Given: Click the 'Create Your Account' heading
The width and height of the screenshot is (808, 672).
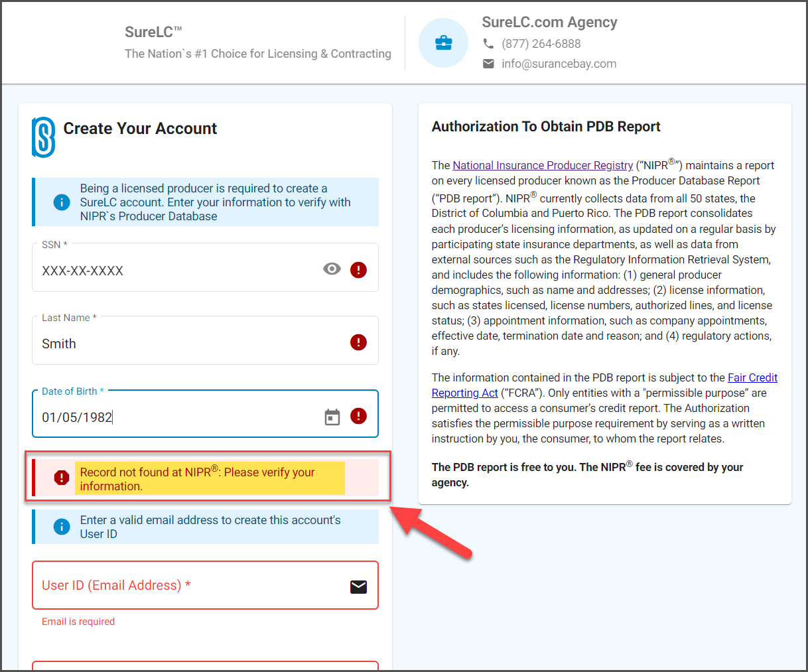Looking at the screenshot, I should [140, 129].
